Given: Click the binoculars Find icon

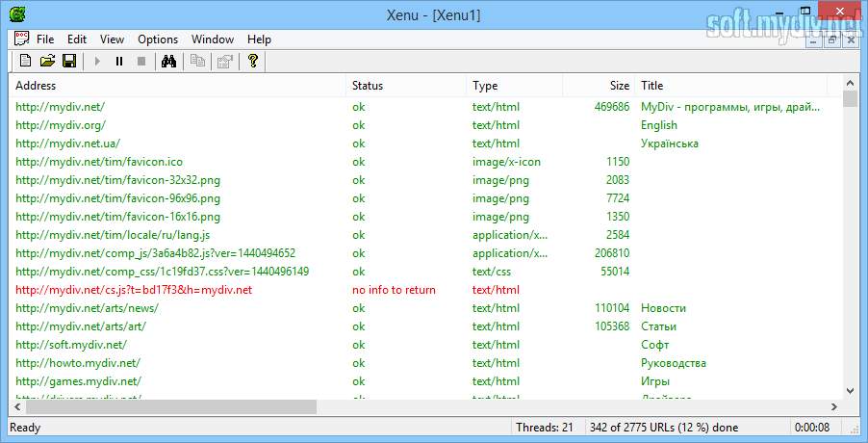Looking at the screenshot, I should click(166, 62).
